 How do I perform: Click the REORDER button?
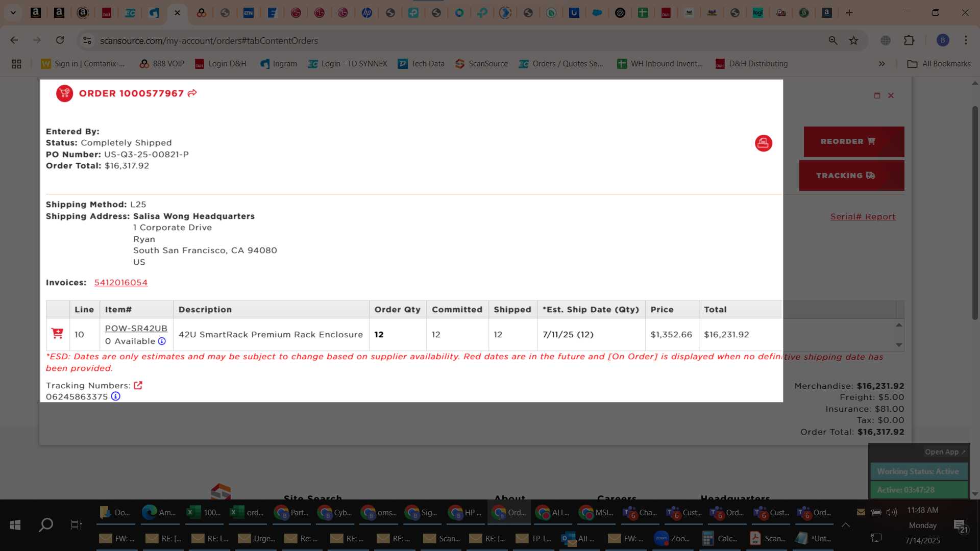point(853,141)
